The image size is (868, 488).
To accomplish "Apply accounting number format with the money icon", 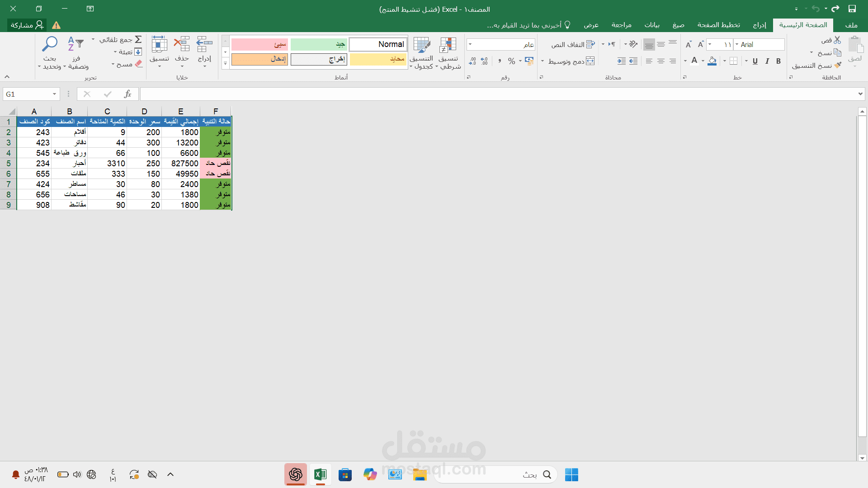I will pos(529,61).
